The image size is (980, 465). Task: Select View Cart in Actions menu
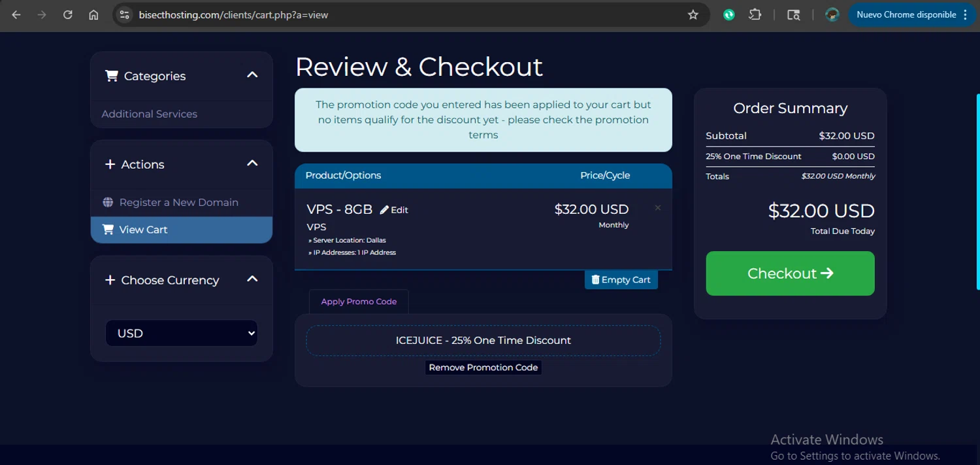[182, 230]
